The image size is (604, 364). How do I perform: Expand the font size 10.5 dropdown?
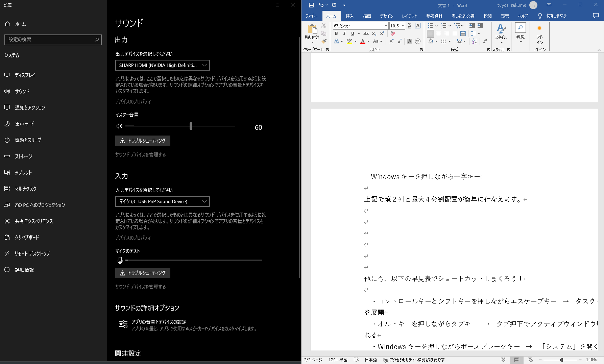tap(403, 26)
